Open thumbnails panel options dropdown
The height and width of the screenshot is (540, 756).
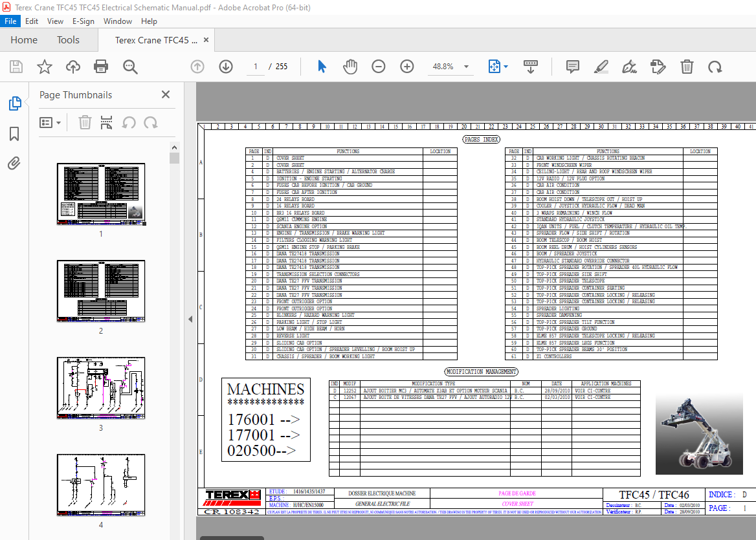pos(50,123)
